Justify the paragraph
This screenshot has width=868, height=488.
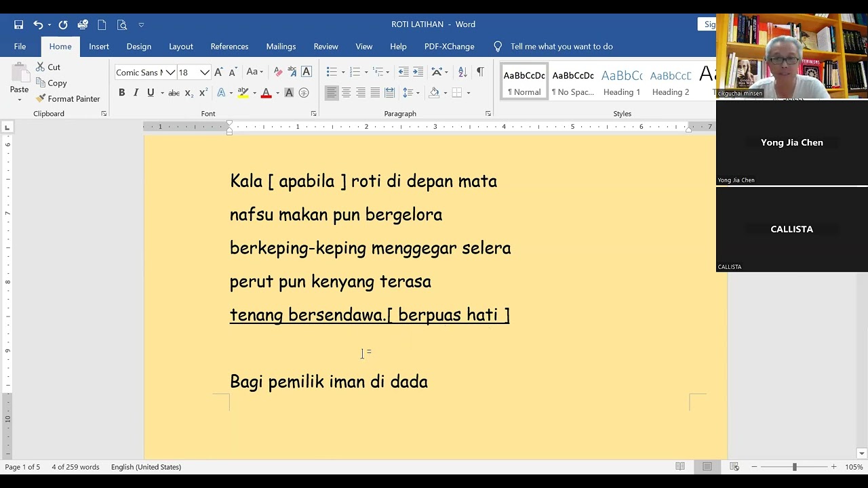click(x=375, y=93)
